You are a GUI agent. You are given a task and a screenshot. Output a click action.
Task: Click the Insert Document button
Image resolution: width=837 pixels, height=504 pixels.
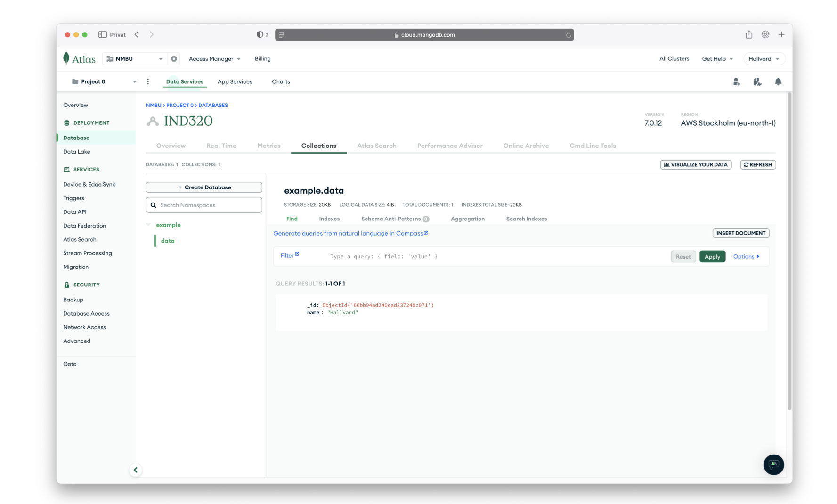pyautogui.click(x=741, y=233)
